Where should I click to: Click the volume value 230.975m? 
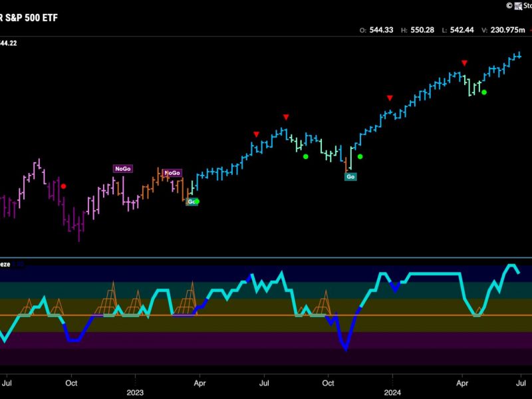pyautogui.click(x=508, y=30)
